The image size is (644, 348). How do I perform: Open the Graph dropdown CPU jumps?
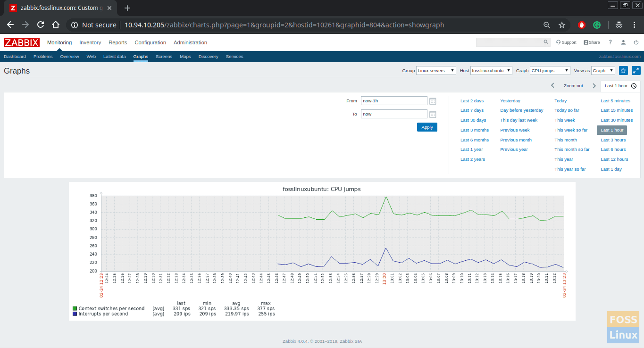[550, 70]
